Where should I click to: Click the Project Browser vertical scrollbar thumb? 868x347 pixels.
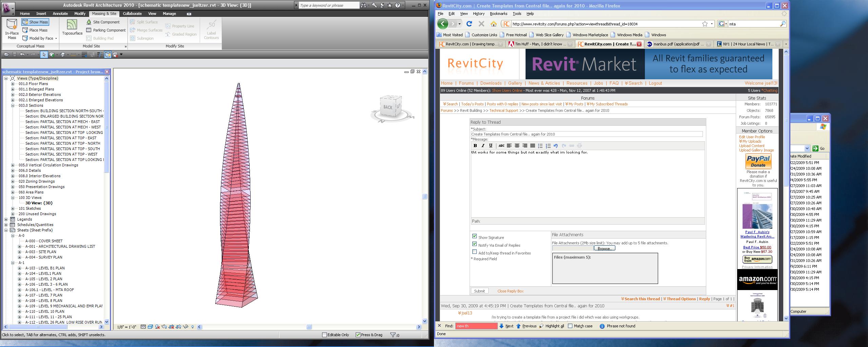[x=106, y=127]
